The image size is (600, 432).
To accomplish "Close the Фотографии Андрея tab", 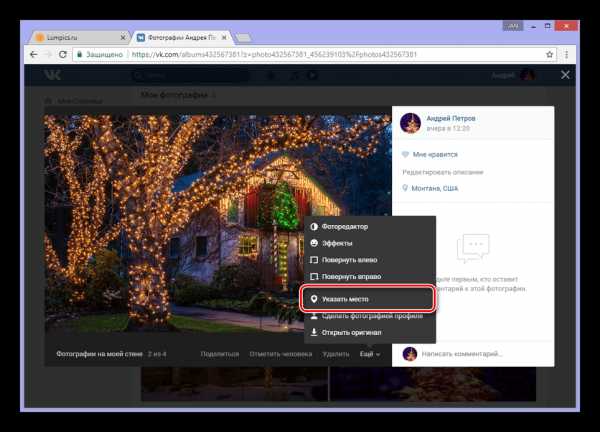I will tap(224, 37).
